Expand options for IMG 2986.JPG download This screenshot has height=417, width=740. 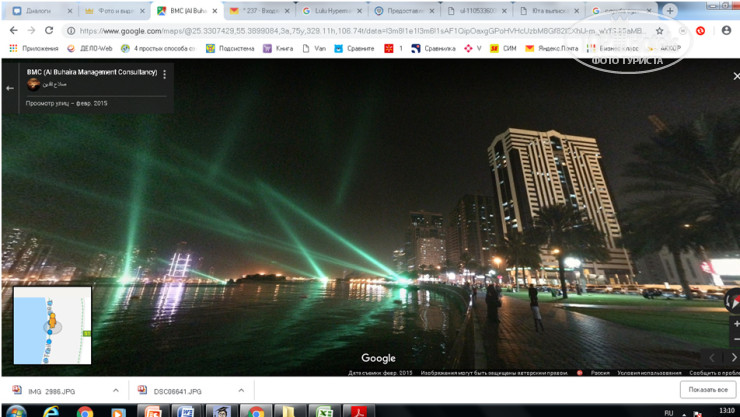(116, 391)
